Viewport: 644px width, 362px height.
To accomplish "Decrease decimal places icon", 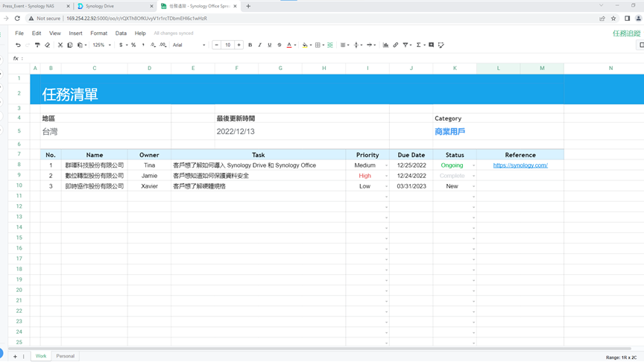I will (153, 45).
